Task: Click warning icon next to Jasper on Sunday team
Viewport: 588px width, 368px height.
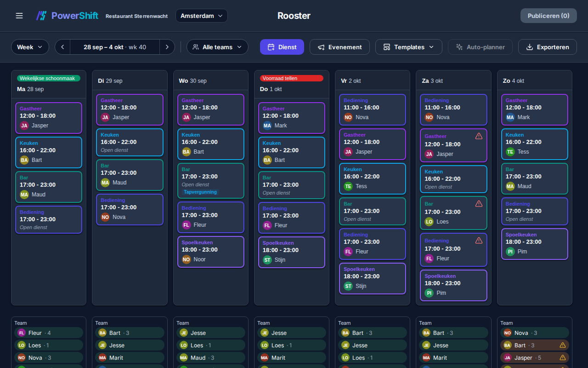Action: [562, 357]
